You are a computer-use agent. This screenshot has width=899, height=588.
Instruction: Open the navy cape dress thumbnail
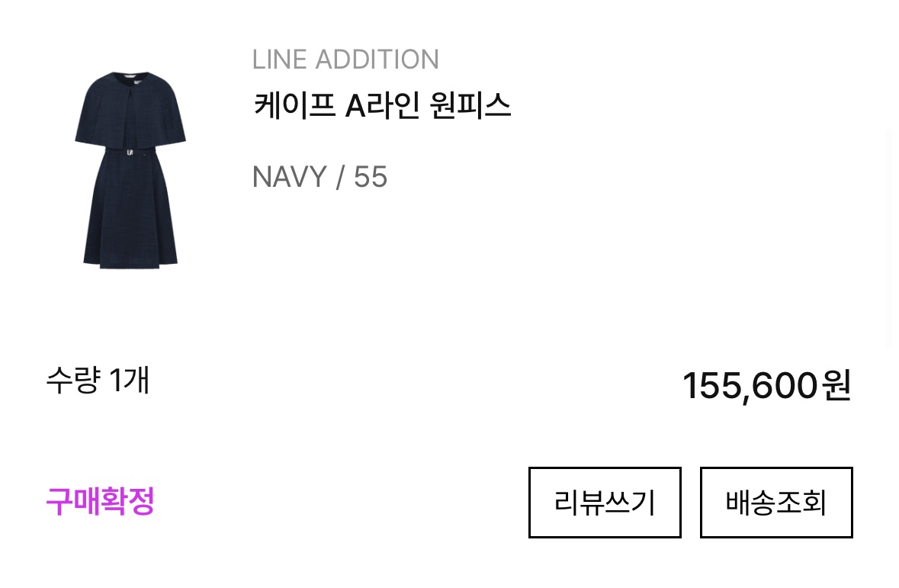pyautogui.click(x=130, y=170)
